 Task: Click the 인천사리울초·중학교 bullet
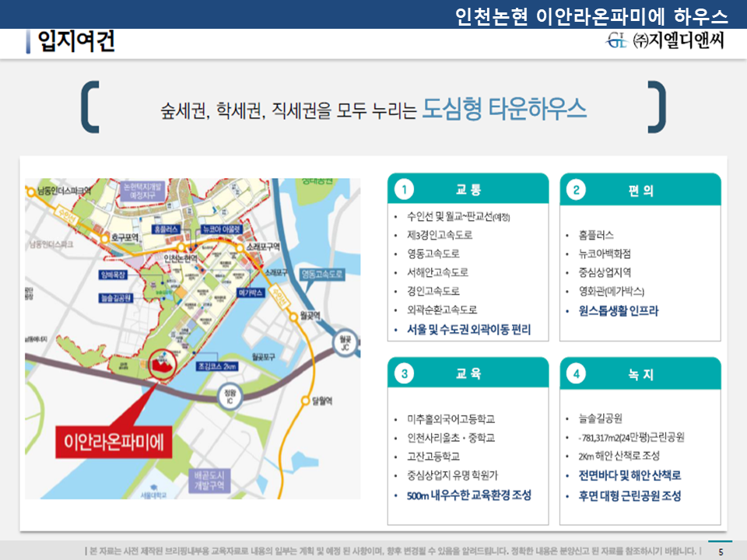pos(451,438)
